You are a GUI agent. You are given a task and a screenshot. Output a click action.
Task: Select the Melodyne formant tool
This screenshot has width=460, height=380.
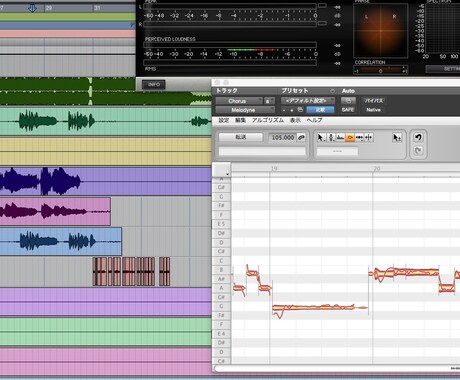tap(340, 137)
